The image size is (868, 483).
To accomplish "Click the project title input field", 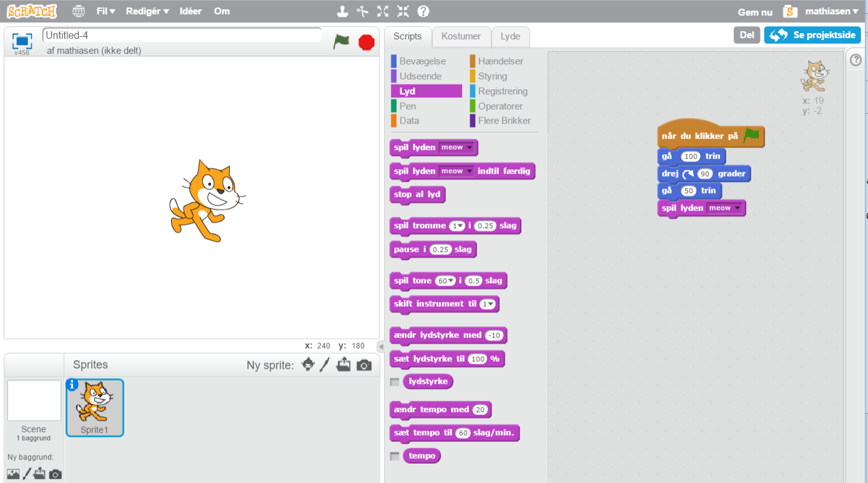I will click(181, 36).
